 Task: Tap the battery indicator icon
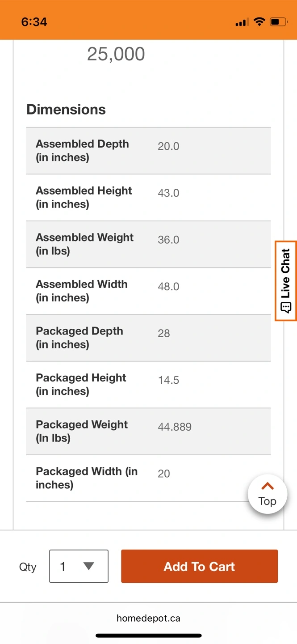tap(279, 21)
